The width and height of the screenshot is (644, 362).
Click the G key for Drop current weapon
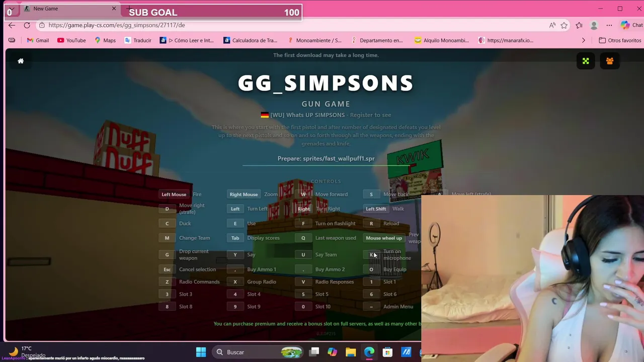point(167,255)
